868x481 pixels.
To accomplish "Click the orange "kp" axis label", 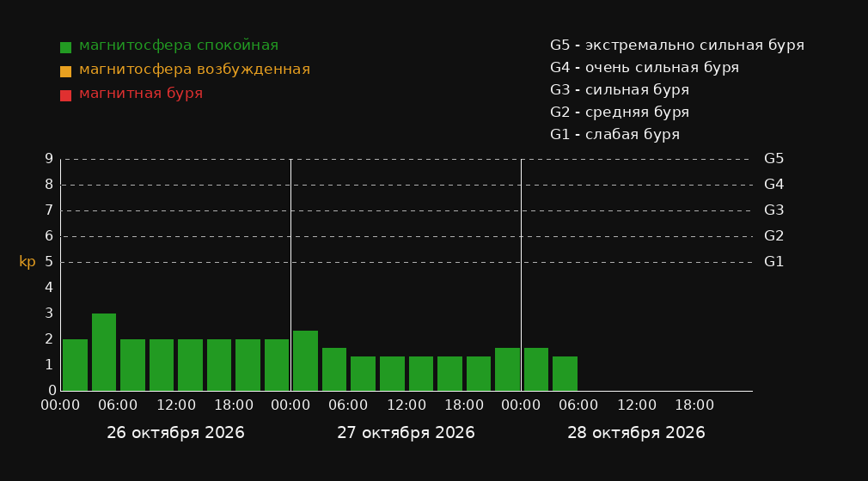I will 28,262.
